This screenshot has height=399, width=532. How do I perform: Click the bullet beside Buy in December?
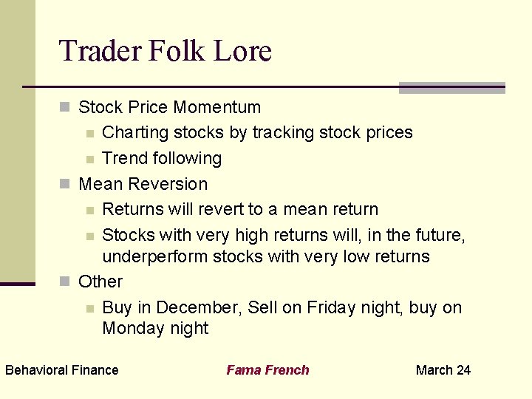pos(90,308)
